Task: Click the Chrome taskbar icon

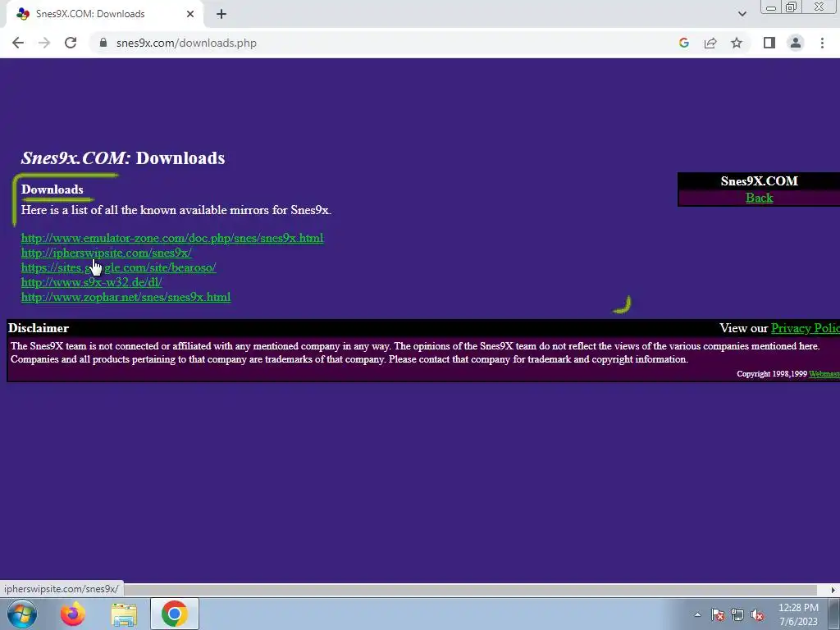Action: (175, 614)
